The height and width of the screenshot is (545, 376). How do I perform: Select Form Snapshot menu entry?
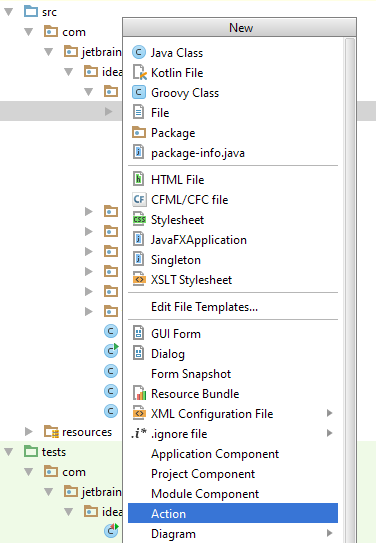[x=233, y=374]
